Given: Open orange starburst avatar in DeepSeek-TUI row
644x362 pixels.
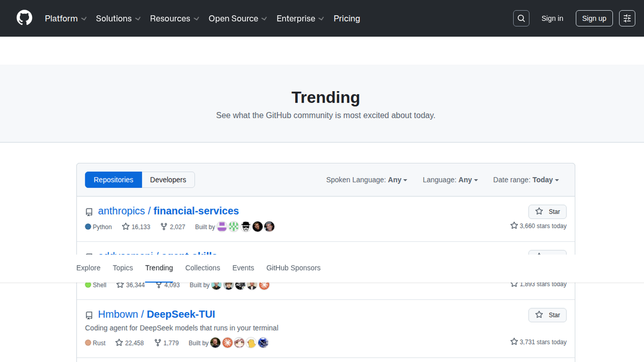Looking at the screenshot, I should pos(227,342).
